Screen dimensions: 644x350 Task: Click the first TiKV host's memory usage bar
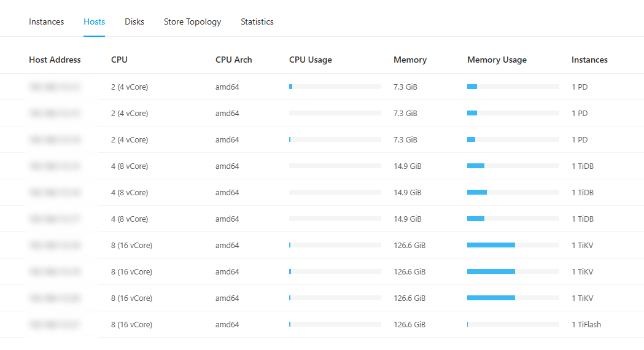pos(513,245)
